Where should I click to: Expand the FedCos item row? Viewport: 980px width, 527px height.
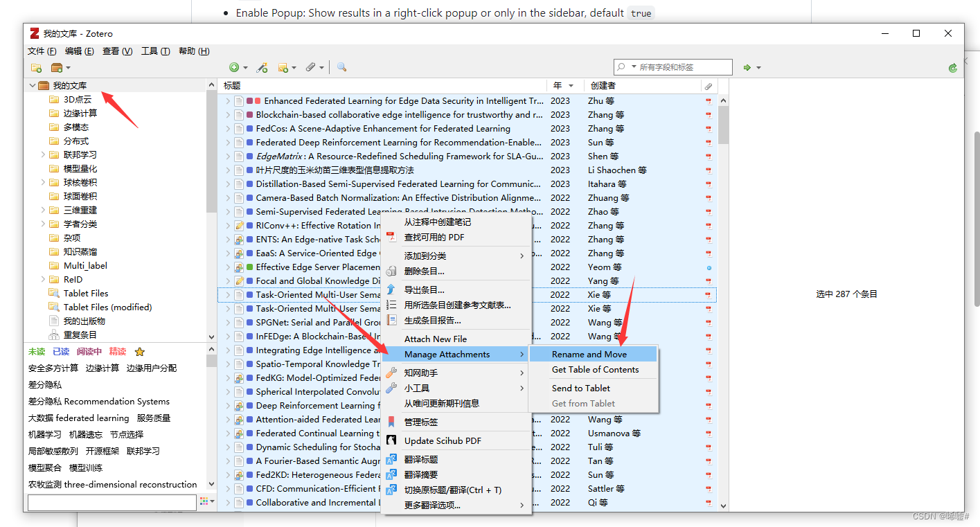pyautogui.click(x=227, y=129)
